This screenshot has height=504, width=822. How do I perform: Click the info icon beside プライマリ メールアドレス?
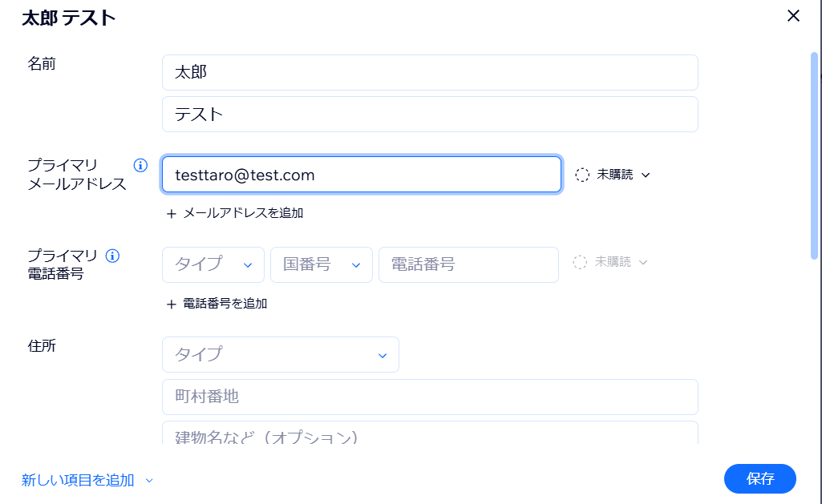coord(140,166)
